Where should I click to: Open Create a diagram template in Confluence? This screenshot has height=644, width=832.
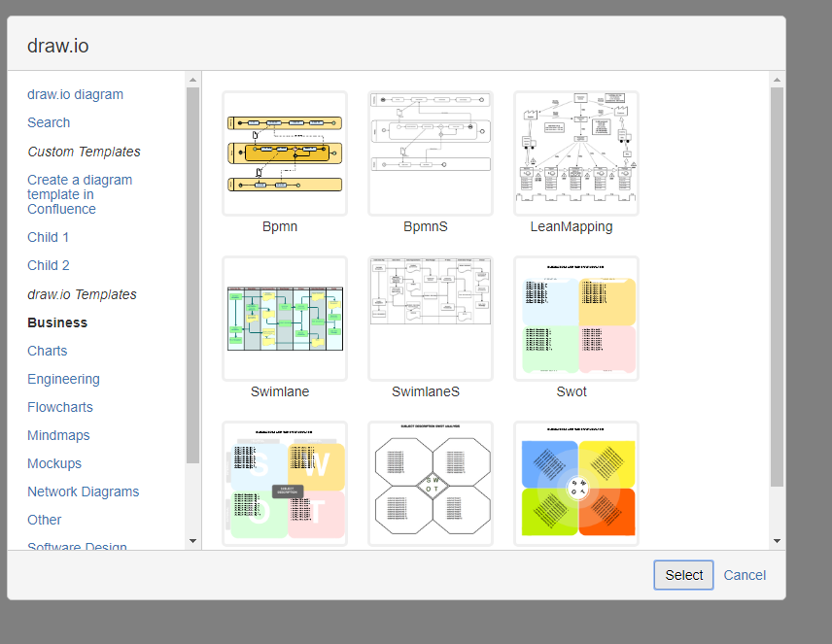point(80,194)
